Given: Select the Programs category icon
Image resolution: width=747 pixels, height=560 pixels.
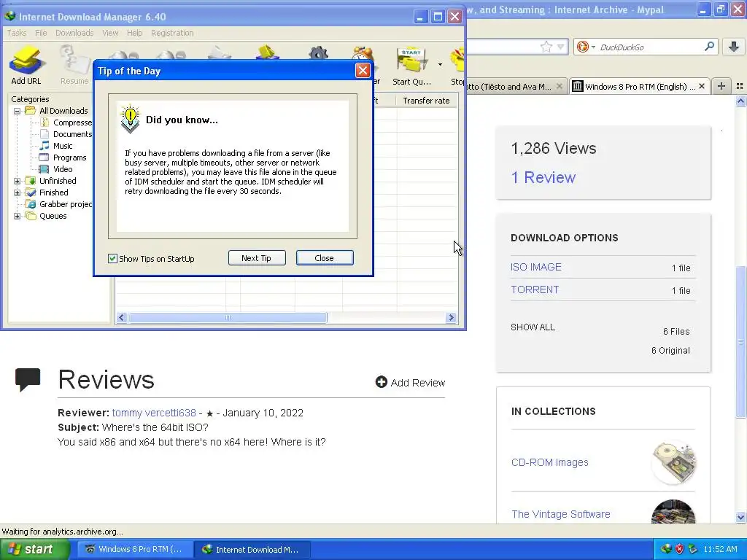Looking at the screenshot, I should [x=44, y=157].
